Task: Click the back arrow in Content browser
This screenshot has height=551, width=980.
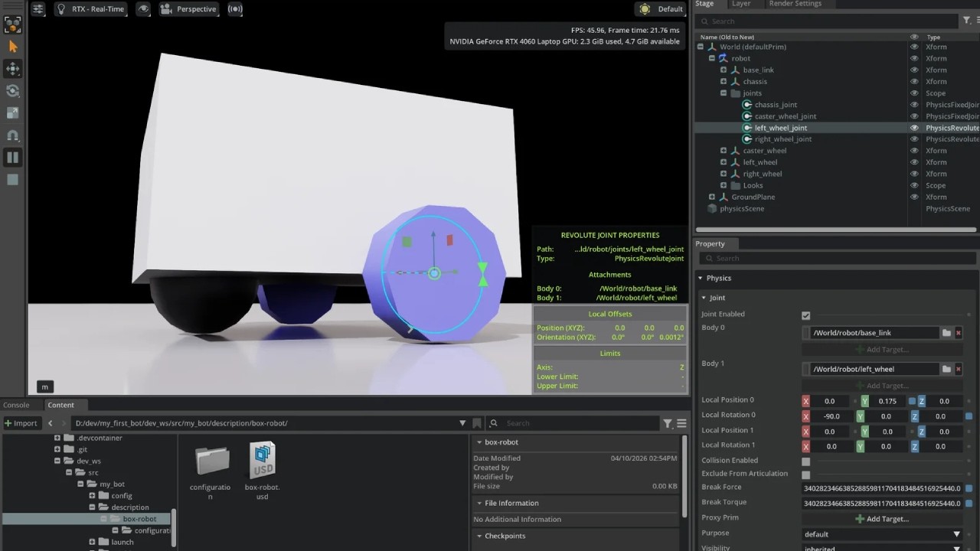Action: [x=51, y=423]
